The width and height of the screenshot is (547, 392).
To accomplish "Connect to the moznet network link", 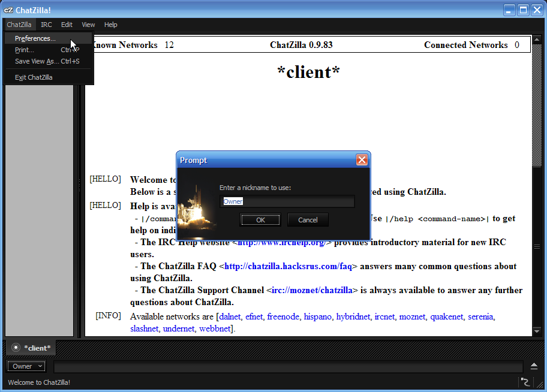I will 412,316.
